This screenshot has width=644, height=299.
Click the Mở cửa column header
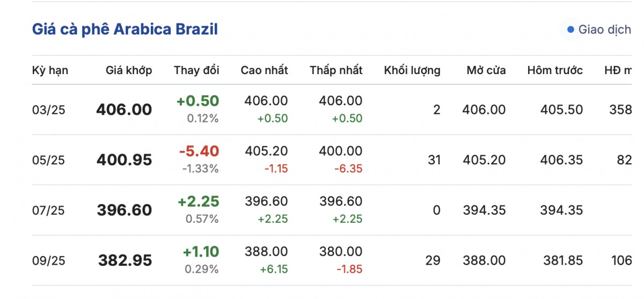point(486,70)
